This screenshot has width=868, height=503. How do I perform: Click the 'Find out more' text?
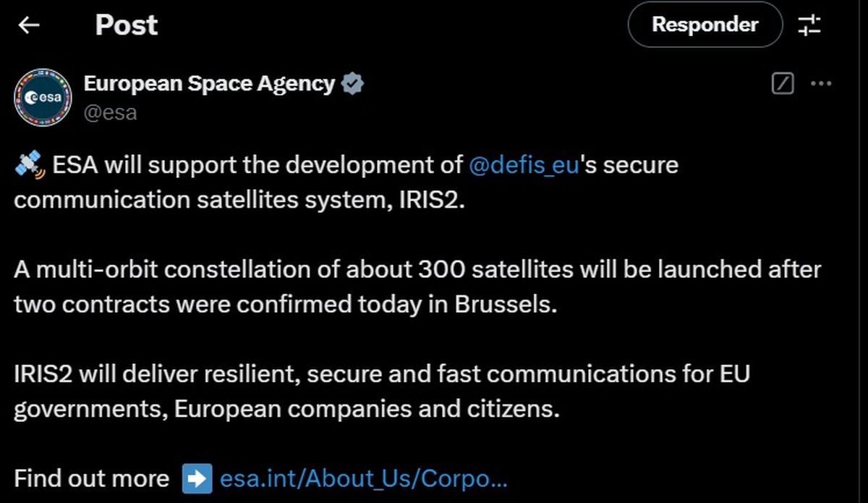[91, 478]
